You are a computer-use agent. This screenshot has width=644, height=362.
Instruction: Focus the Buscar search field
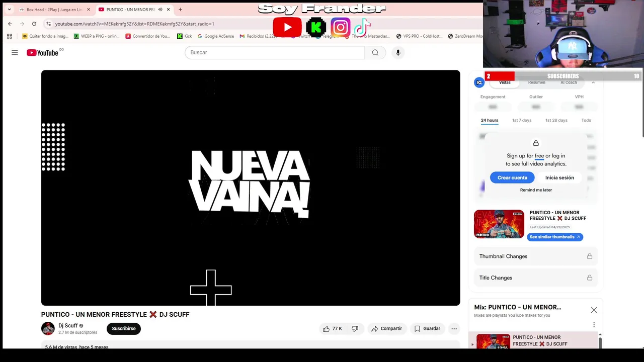[x=275, y=52]
